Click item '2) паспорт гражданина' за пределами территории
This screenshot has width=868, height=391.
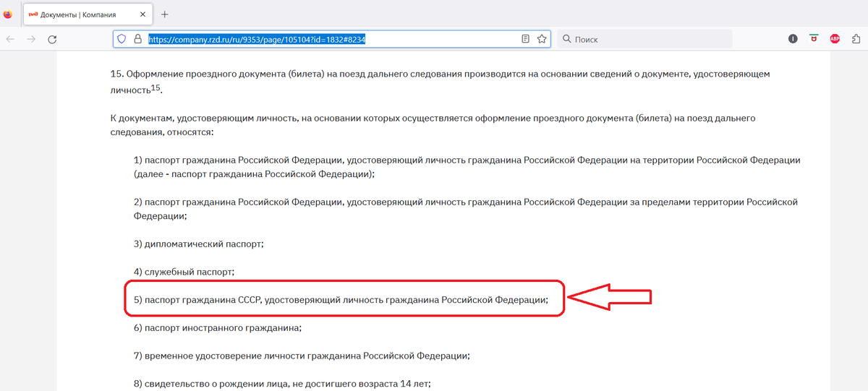point(466,208)
